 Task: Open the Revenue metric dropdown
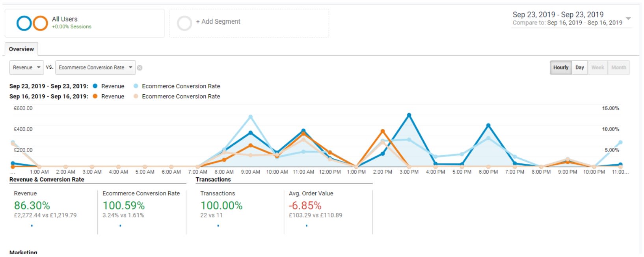[27, 68]
